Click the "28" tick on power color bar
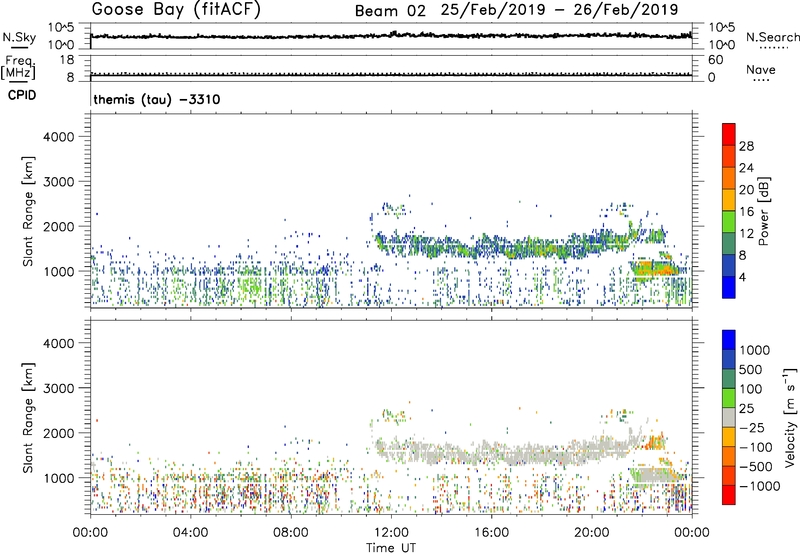The width and height of the screenshot is (800, 554). point(746,146)
